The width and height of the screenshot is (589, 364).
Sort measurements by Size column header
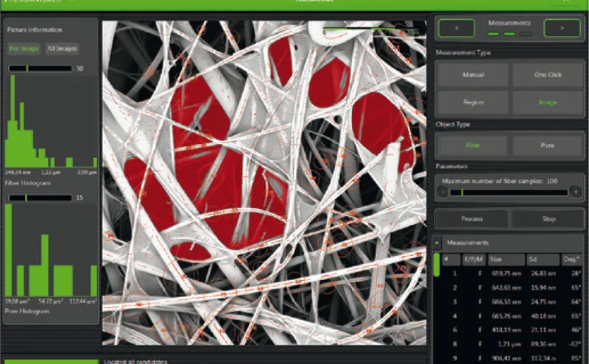tap(505, 260)
